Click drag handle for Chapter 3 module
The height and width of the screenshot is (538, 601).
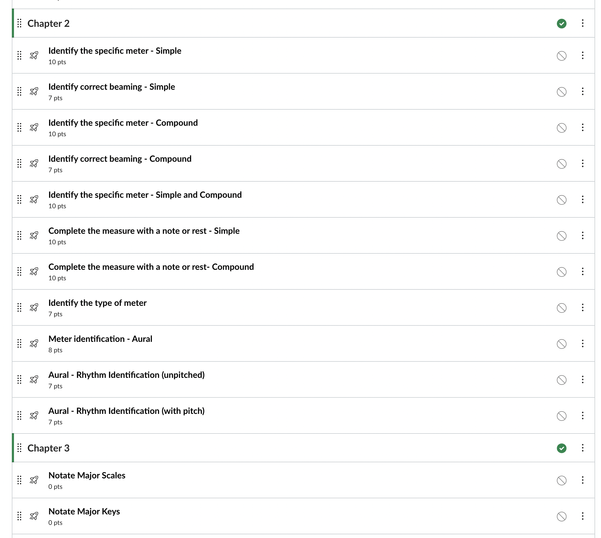point(19,448)
